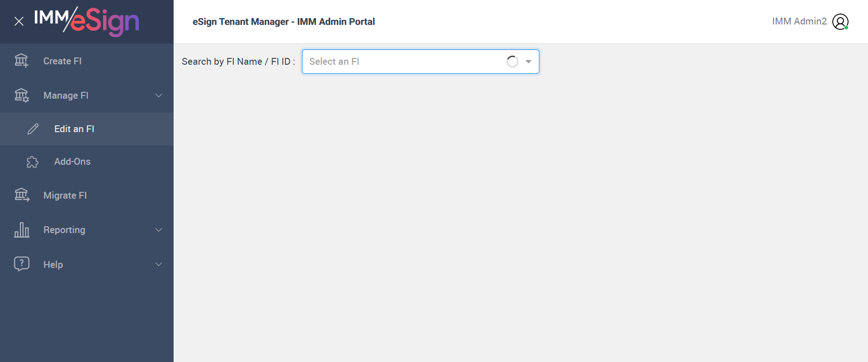Image resolution: width=868 pixels, height=362 pixels.
Task: Click the loading spinner in the FI field
Action: pyautogui.click(x=512, y=62)
